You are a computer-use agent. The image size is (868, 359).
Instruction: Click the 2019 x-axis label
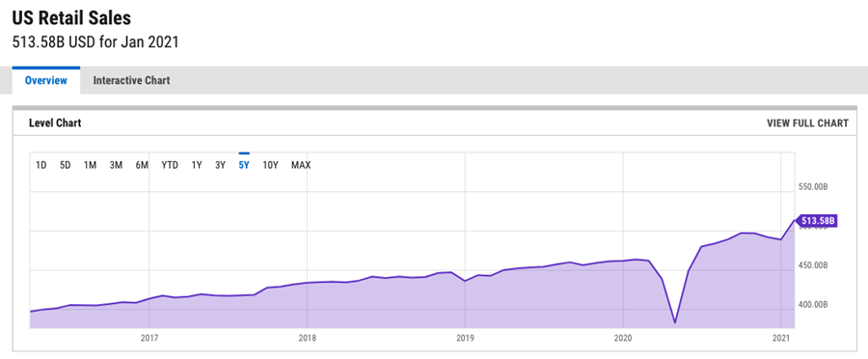pos(465,338)
